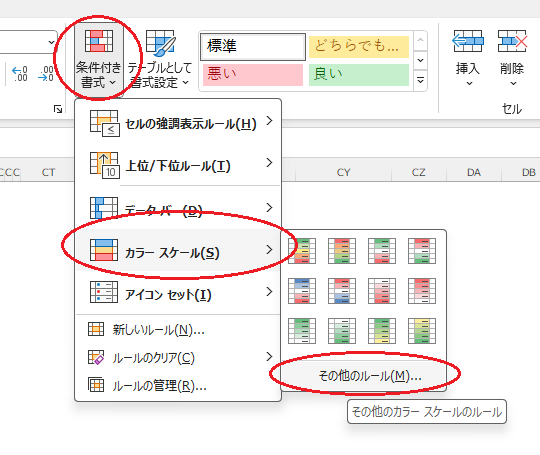Select column header CY

coord(343,172)
